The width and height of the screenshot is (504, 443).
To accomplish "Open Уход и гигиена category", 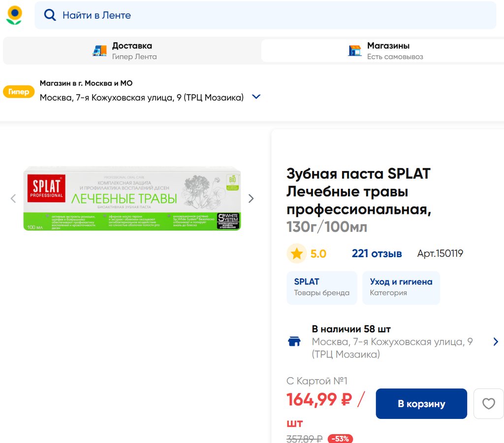I will tap(401, 287).
